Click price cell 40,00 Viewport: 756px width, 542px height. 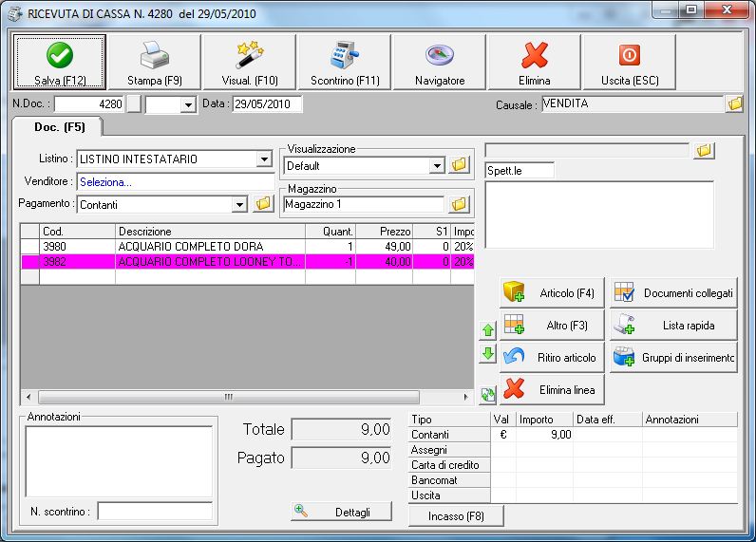[x=384, y=262]
